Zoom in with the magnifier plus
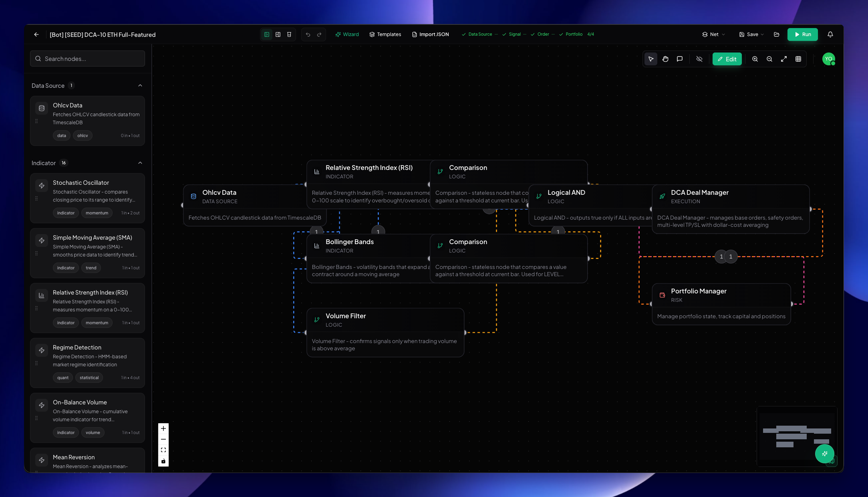Image resolution: width=868 pixels, height=497 pixels. click(755, 59)
